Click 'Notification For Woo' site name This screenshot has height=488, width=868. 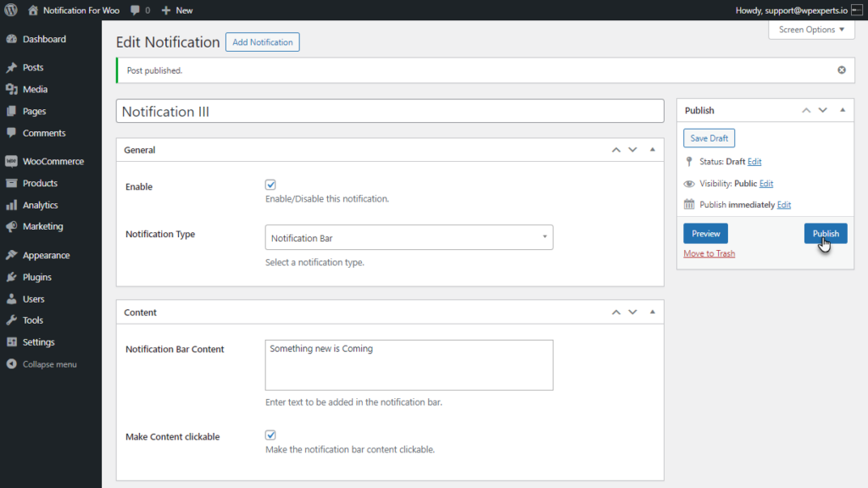tap(81, 10)
